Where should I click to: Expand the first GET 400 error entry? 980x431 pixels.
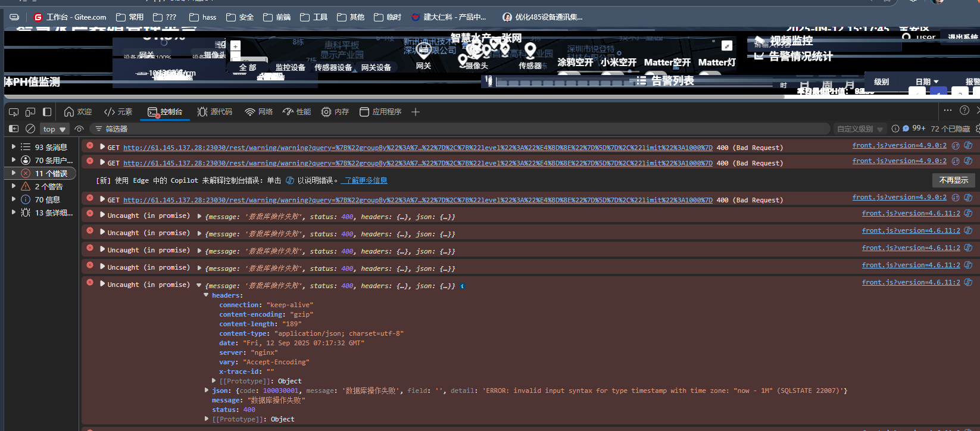click(102, 146)
